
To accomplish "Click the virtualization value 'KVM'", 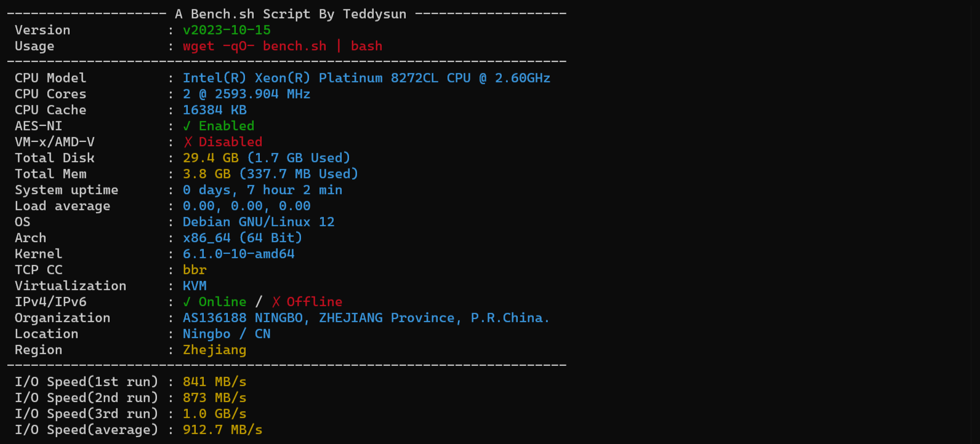I will point(195,286).
